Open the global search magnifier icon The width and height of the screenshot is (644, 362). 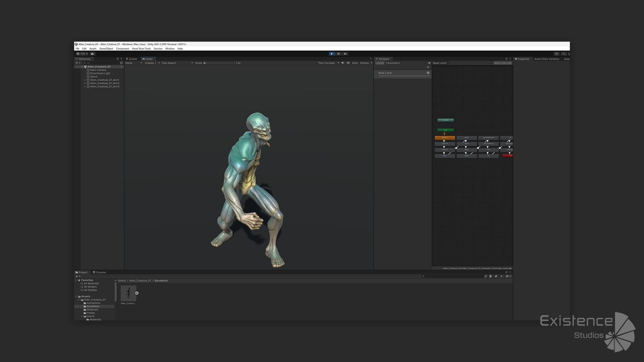(564, 54)
